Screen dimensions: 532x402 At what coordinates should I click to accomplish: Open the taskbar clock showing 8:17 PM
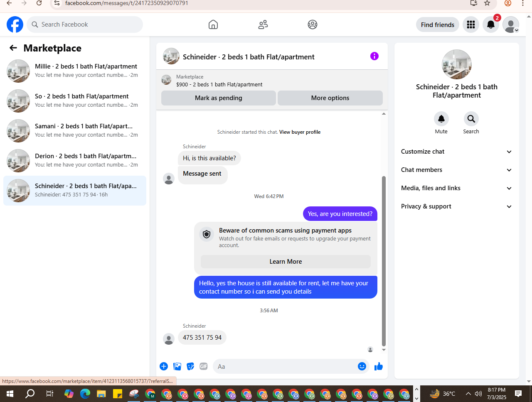click(497, 394)
